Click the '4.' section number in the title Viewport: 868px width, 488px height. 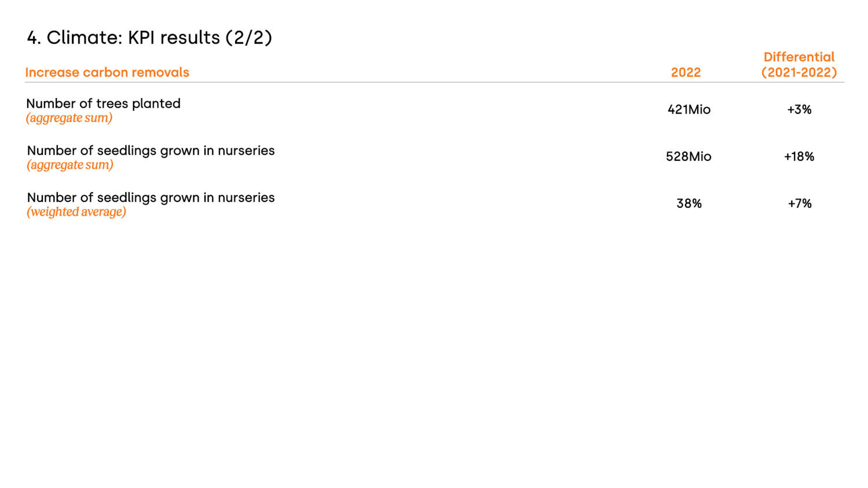(x=34, y=38)
